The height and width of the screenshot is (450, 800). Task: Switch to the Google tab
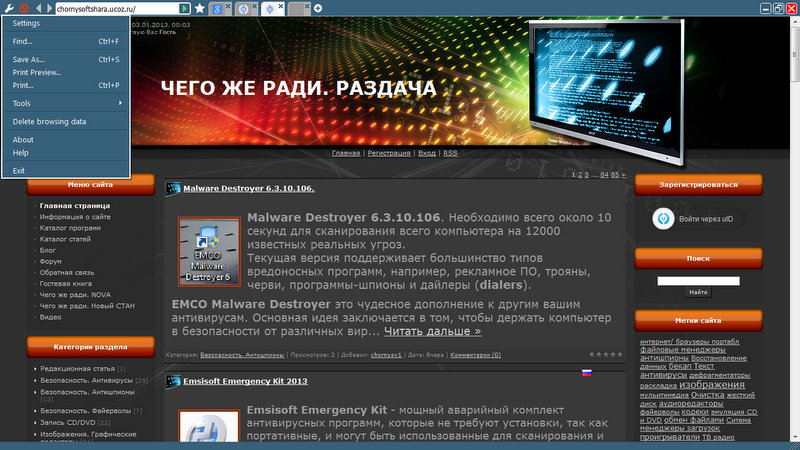pyautogui.click(x=216, y=9)
